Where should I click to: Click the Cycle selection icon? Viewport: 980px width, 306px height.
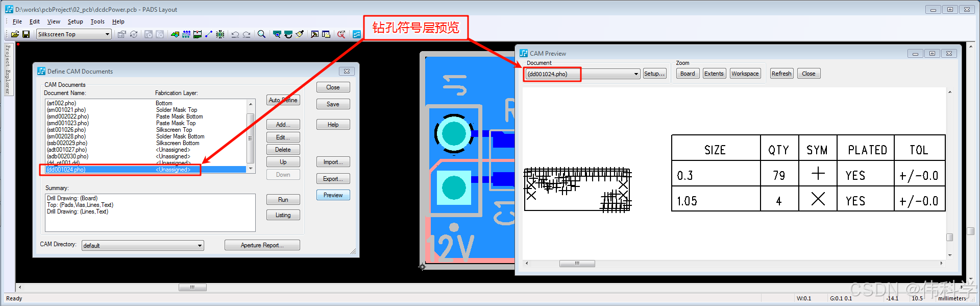134,34
